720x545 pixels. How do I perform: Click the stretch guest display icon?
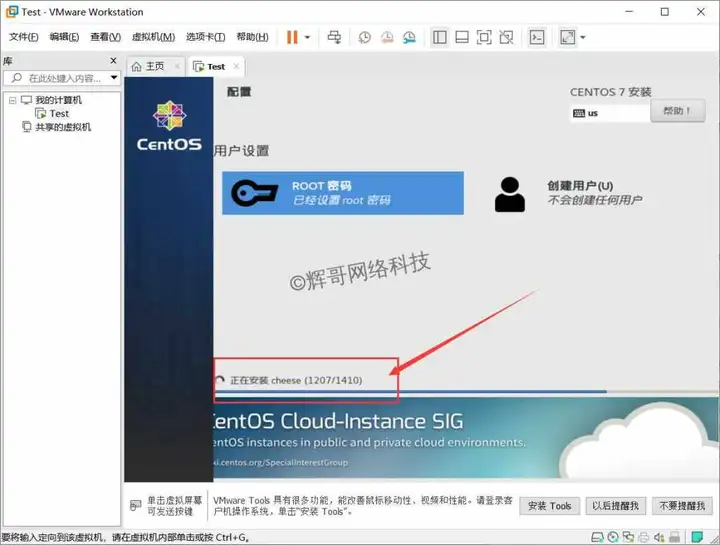coord(568,37)
